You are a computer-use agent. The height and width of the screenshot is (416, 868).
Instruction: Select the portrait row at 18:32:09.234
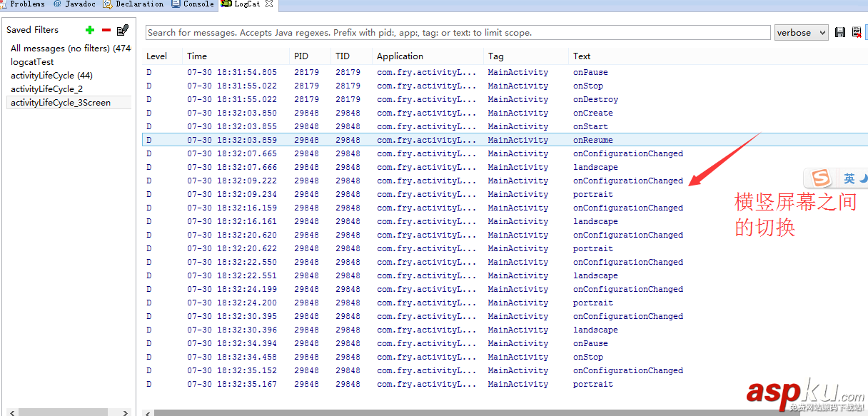click(x=505, y=194)
